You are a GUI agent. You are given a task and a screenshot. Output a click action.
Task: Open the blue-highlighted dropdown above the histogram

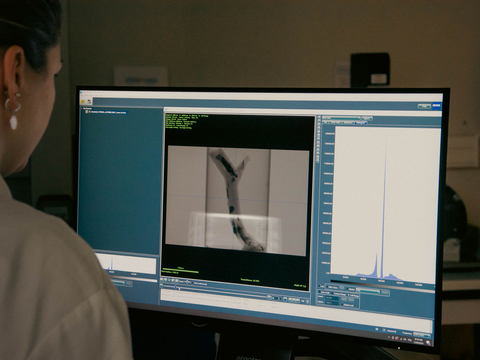point(360,123)
